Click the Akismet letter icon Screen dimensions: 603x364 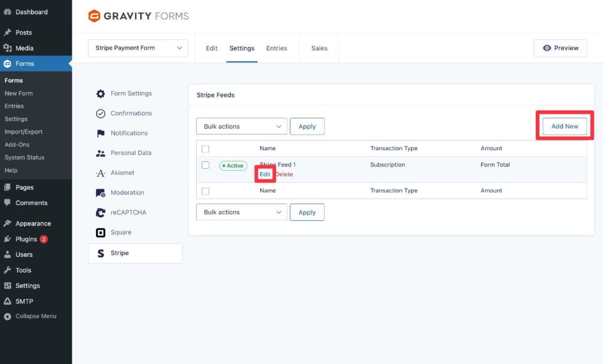(100, 173)
